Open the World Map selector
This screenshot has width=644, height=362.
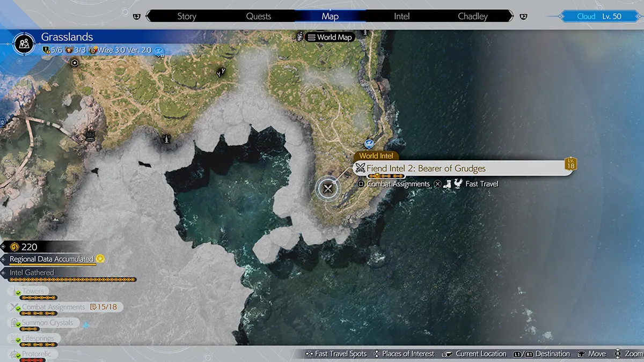click(x=330, y=38)
